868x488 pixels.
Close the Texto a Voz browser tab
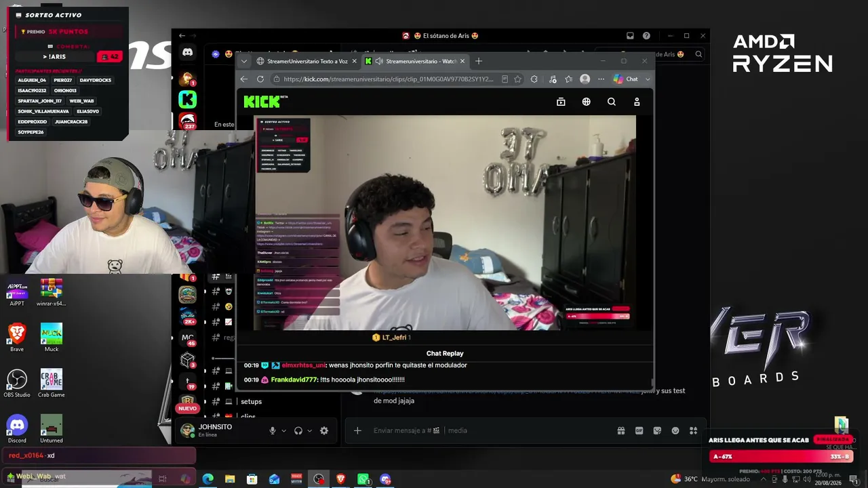354,61
